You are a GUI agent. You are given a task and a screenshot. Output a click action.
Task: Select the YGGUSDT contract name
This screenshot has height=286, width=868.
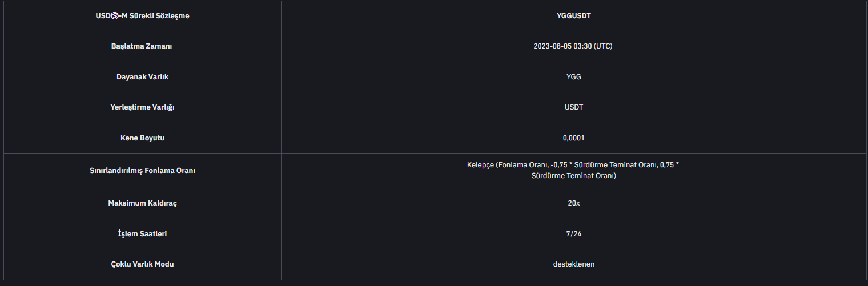[x=573, y=16]
